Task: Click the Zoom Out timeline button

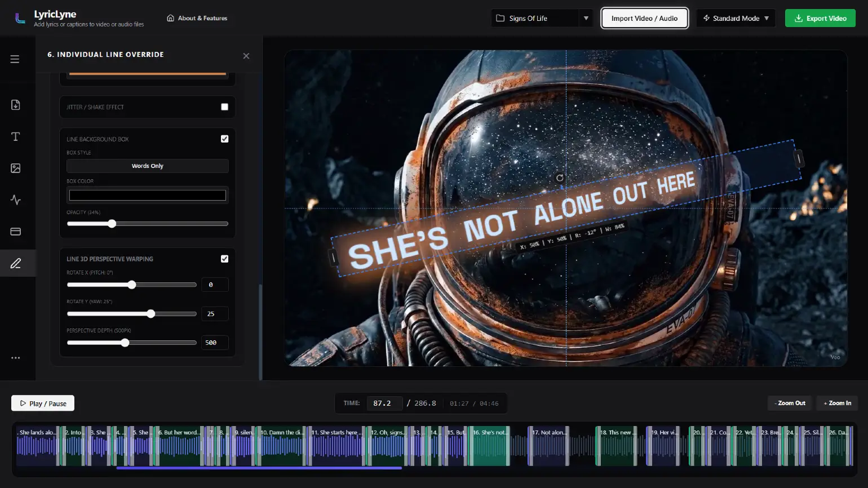Action: [790, 403]
